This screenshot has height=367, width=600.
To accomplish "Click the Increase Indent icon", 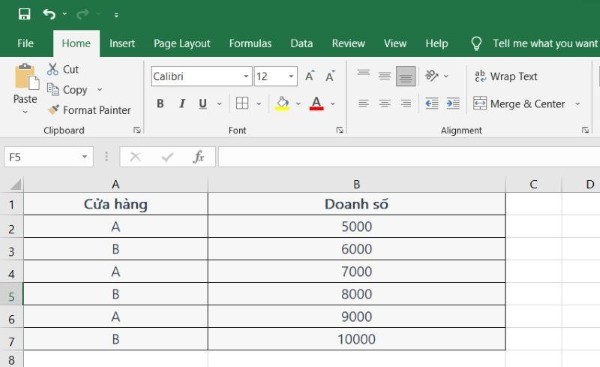I will (453, 103).
